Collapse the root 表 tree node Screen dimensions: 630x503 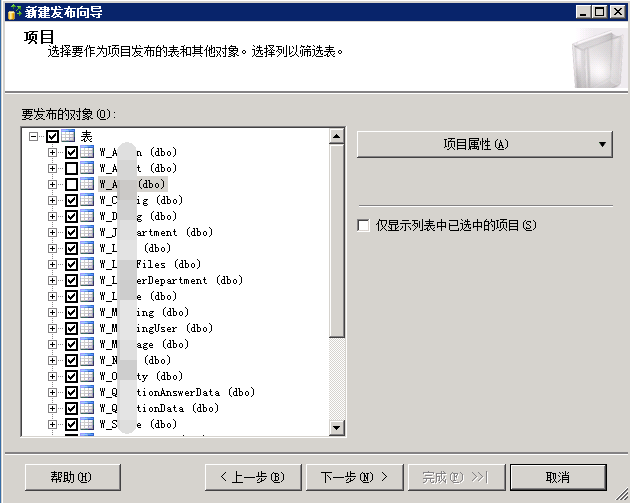tap(34, 136)
